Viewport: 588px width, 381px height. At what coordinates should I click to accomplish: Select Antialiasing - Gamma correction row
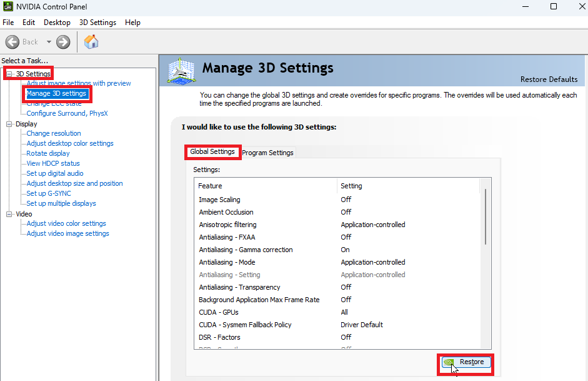click(x=337, y=250)
